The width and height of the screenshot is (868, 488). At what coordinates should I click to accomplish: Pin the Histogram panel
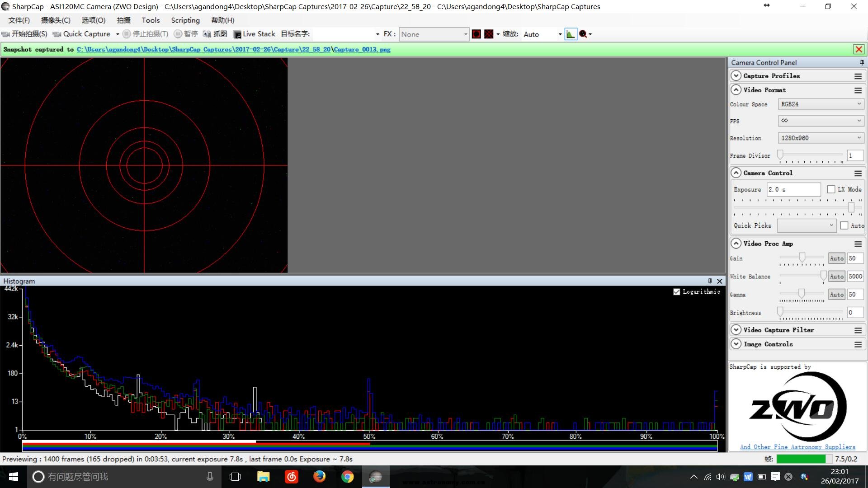coord(710,281)
